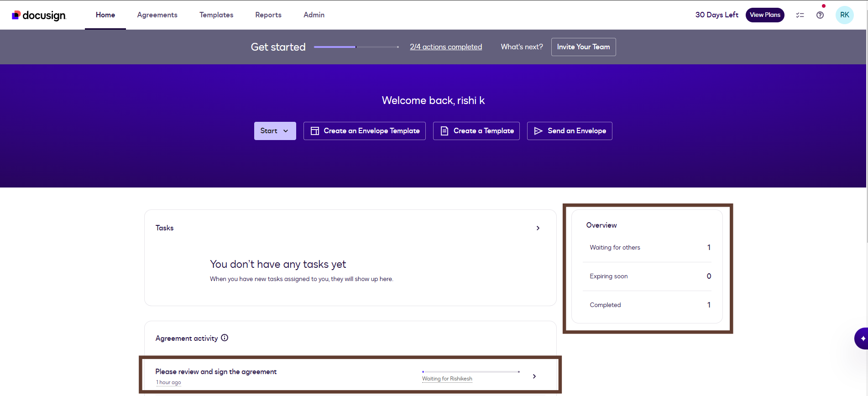Open the RK profile avatar
Viewport: 868px width, 396px height.
tap(844, 15)
